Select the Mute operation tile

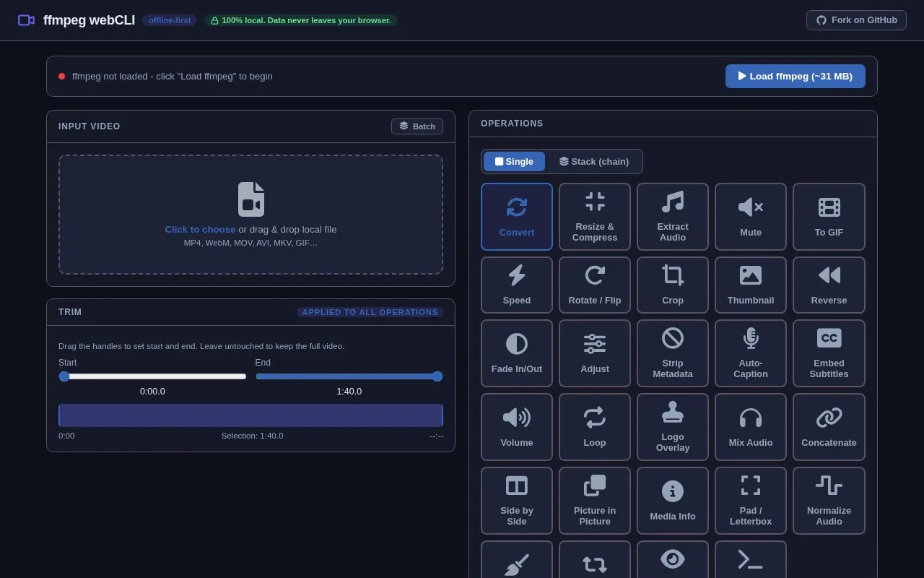tap(751, 217)
